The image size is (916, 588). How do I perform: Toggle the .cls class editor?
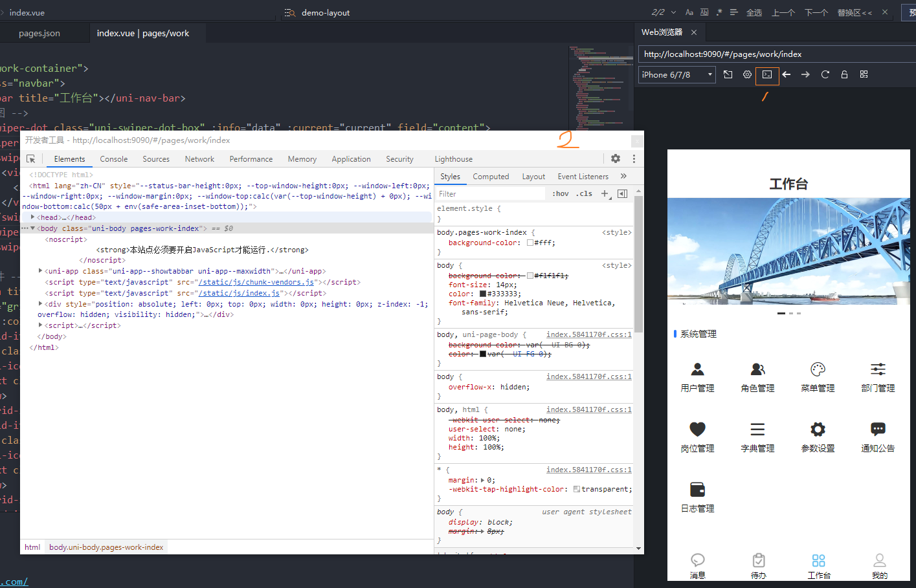point(584,194)
